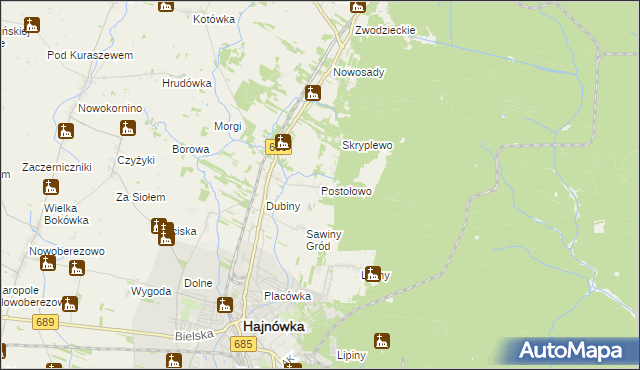Click the Nowoberezowo label
This screenshot has width=640, height=370.
[x=67, y=251]
